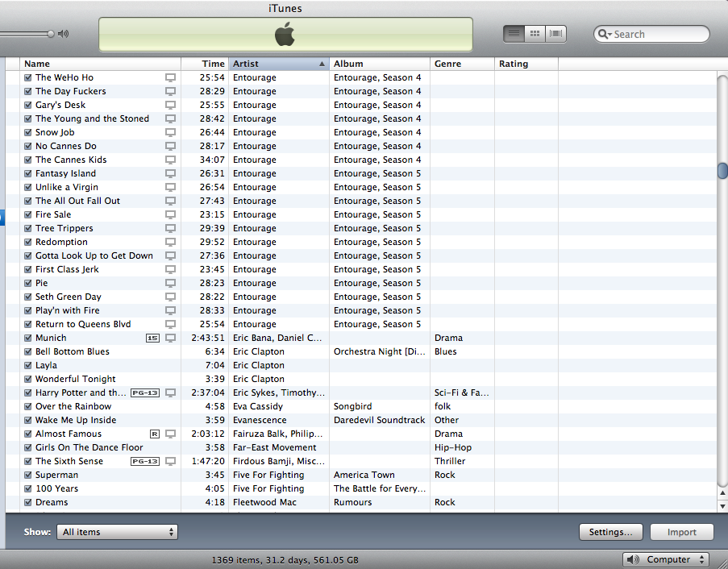
Task: Click PG-13 badge on Harry Potter row
Action: (x=145, y=392)
